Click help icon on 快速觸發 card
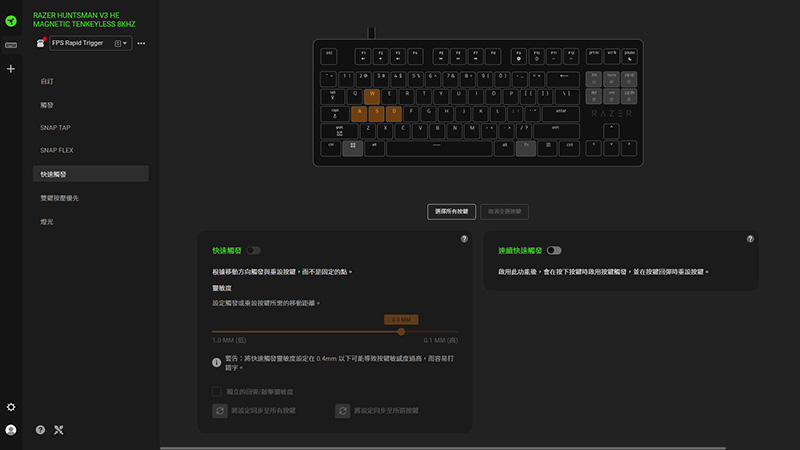The height and width of the screenshot is (450, 800). (x=464, y=239)
